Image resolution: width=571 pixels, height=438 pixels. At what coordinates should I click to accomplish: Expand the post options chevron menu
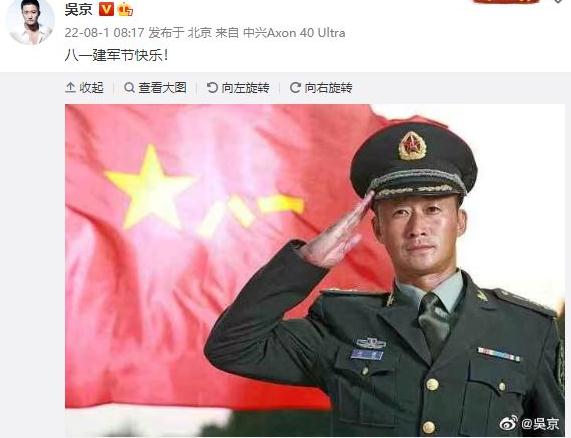[x=559, y=1]
